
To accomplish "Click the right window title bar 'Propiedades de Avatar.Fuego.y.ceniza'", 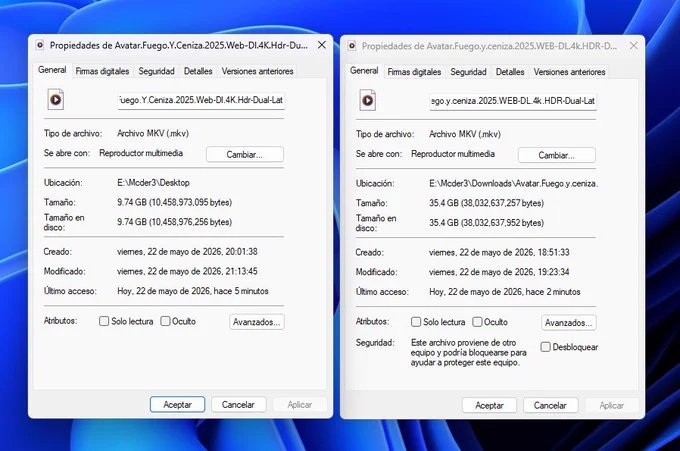I will pos(489,46).
